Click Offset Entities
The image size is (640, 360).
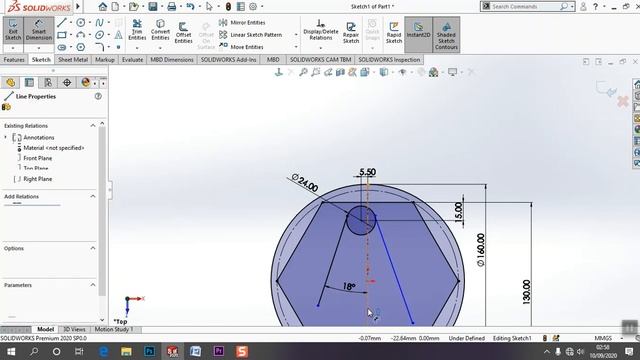(x=183, y=33)
